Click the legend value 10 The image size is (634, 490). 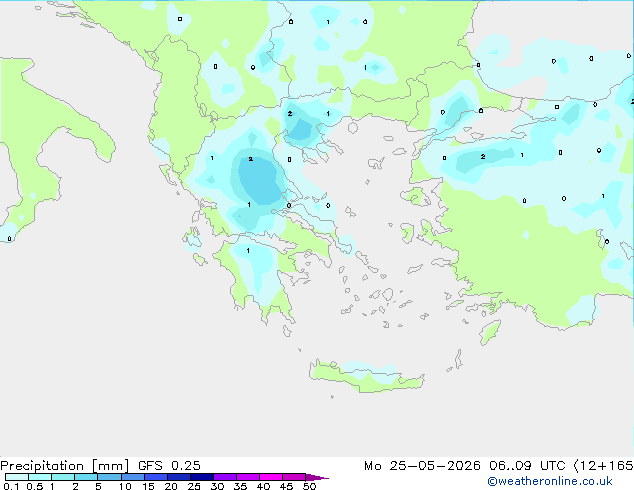[x=125, y=486]
